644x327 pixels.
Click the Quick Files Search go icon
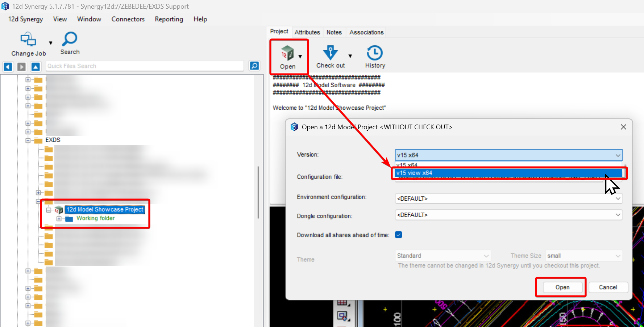coord(254,66)
